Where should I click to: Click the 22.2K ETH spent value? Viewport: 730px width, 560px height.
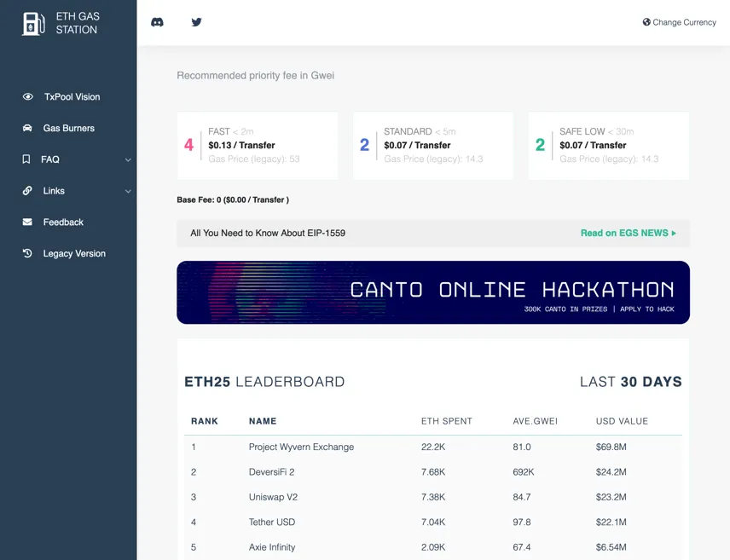[x=433, y=447]
